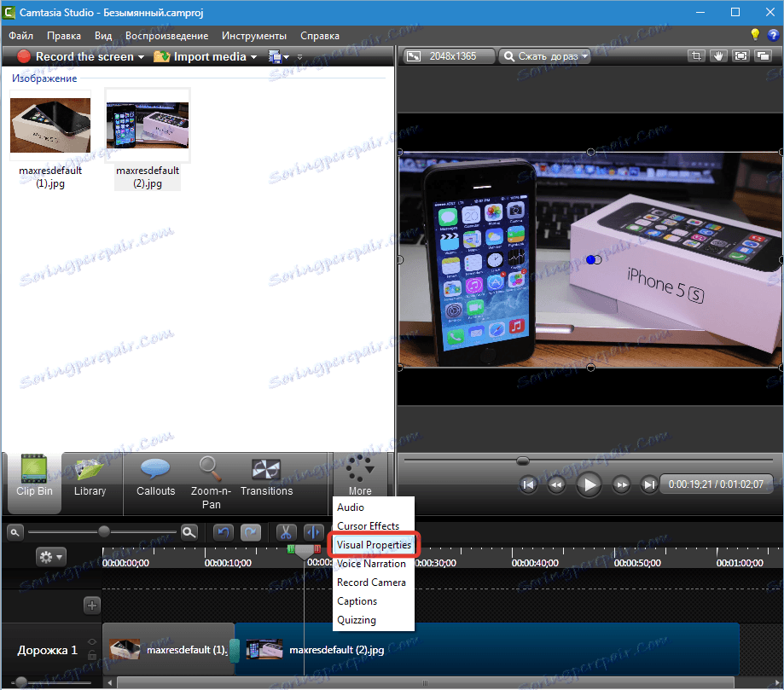Screen dimensions: 784x690
Task: Click the More tools button
Action: (360, 475)
